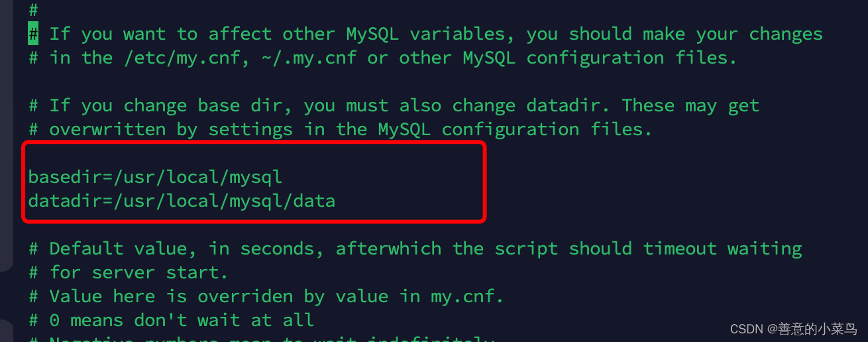Click the /etc/my.cnf path text
Screen dimensions: 868x342
(x=181, y=58)
